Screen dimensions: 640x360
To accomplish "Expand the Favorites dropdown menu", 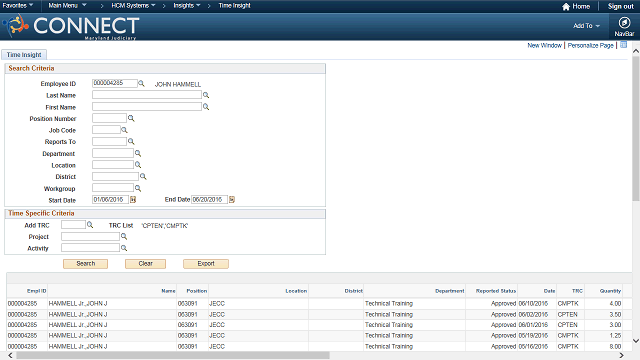I will point(18,6).
